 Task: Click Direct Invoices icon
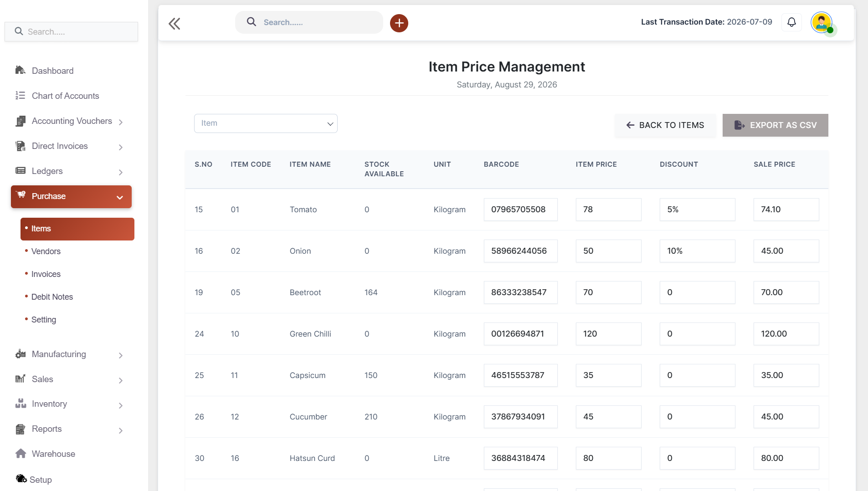tap(20, 146)
